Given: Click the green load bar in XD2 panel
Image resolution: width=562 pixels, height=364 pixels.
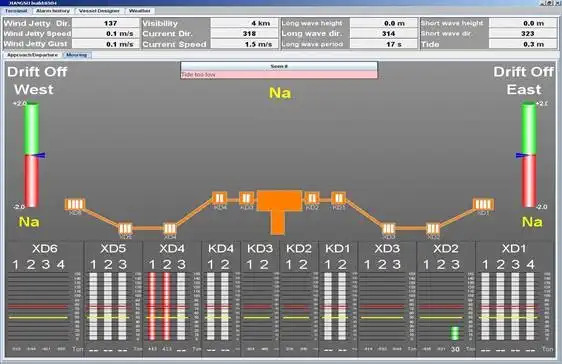Looking at the screenshot, I should (455, 333).
